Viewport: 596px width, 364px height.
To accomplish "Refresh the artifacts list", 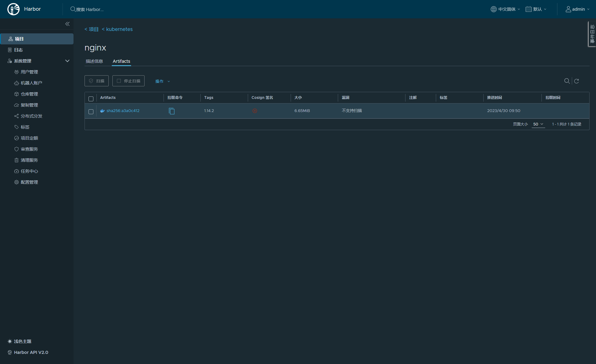I will [576, 81].
